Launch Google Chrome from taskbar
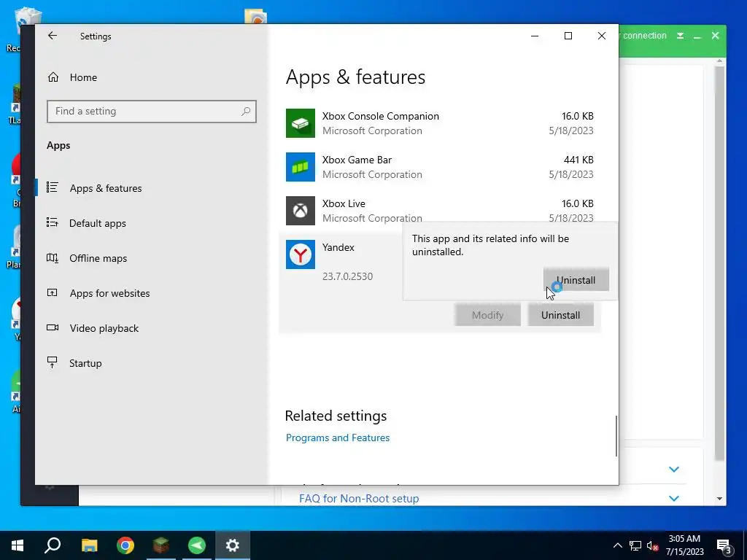 coord(125,545)
